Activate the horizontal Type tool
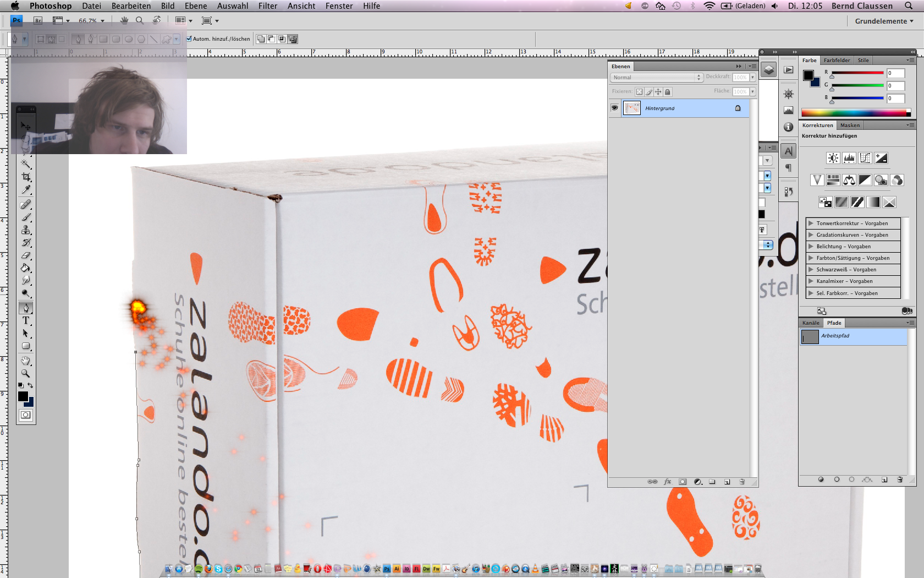Viewport: 924px width, 578px height. click(26, 320)
